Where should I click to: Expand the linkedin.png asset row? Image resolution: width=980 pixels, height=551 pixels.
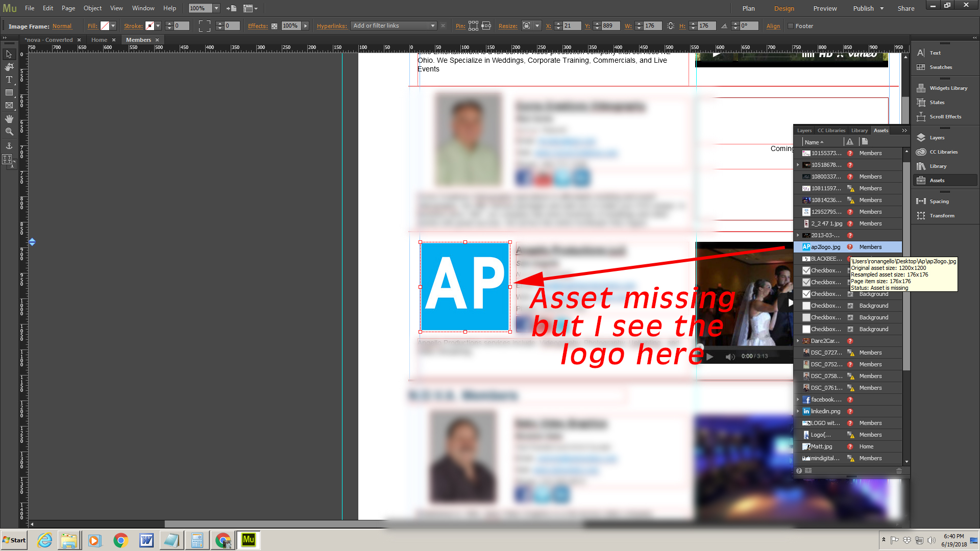pos(798,411)
